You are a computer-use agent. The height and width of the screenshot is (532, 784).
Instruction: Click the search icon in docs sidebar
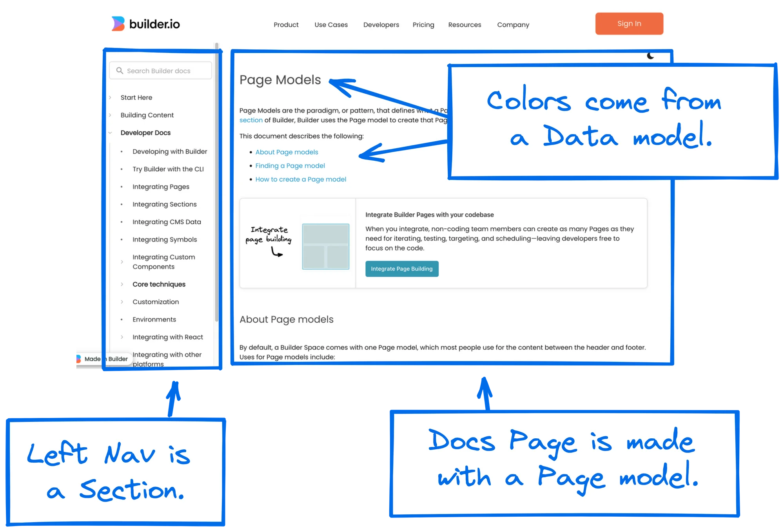pyautogui.click(x=119, y=71)
